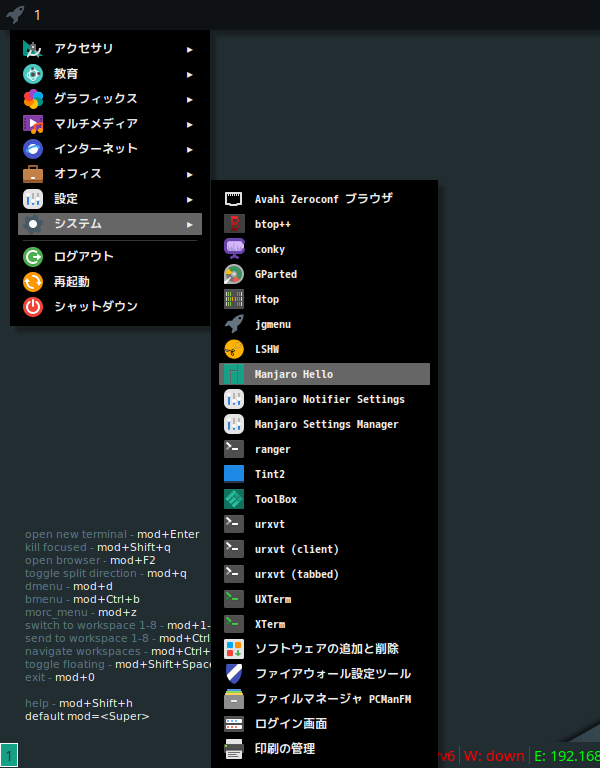The height and width of the screenshot is (768, 600).
Task: Open the マルチメディア category
Action: pos(110,123)
